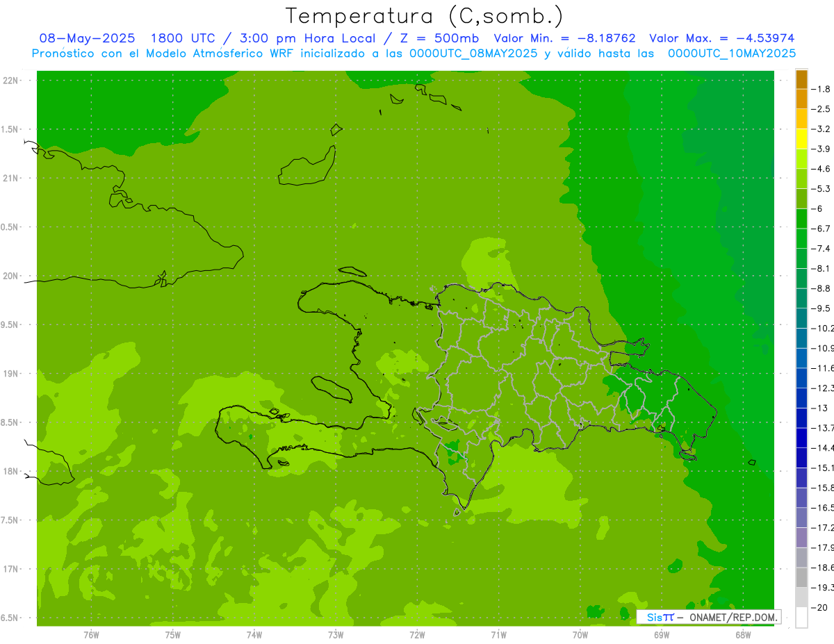Click the "72W" longitude label
Viewport: 834px width, 644px height.
pos(417,635)
